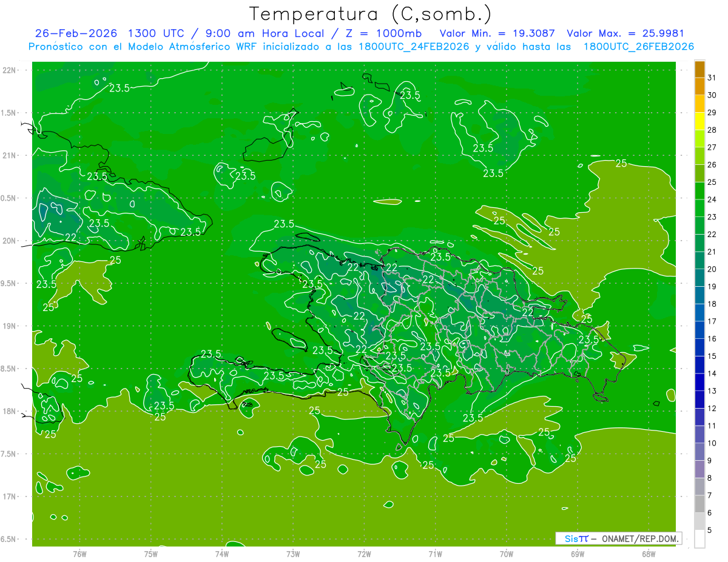Click color scale label '9'

click(710, 461)
